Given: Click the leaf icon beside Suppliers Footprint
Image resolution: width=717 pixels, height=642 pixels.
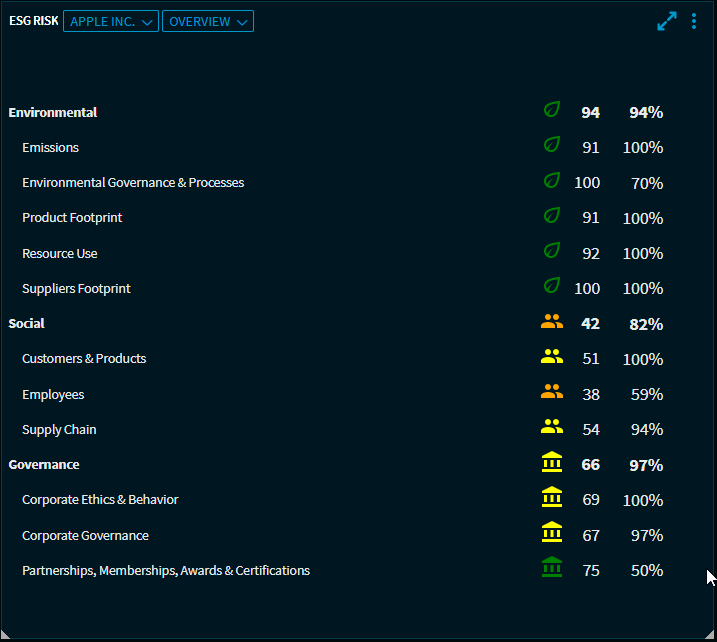Looking at the screenshot, I should 551,287.
